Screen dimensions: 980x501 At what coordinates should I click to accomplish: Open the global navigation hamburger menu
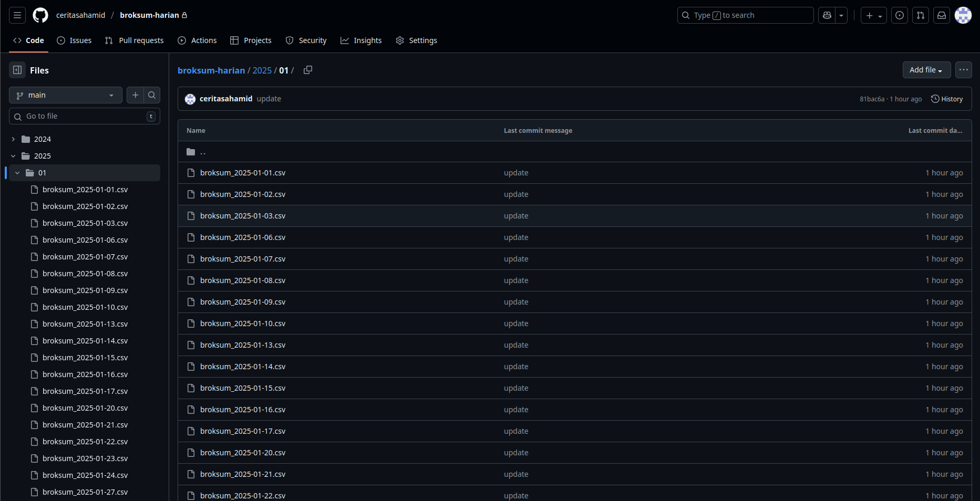click(17, 15)
